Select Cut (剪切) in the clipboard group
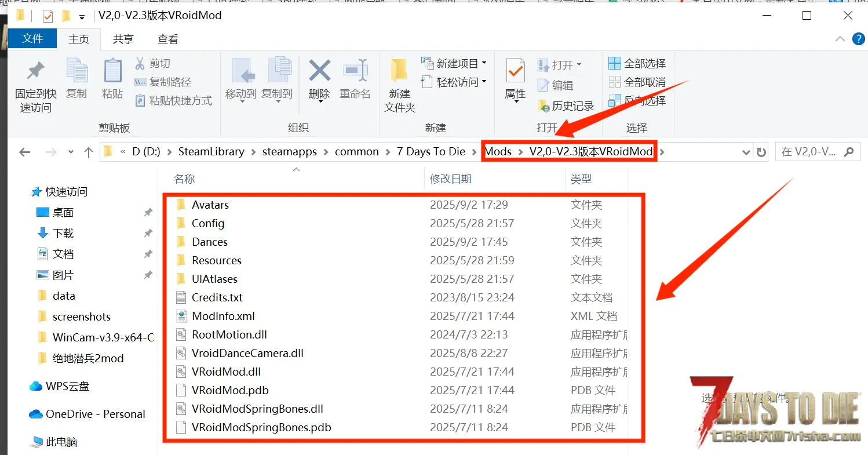The image size is (868, 455). tap(152, 63)
